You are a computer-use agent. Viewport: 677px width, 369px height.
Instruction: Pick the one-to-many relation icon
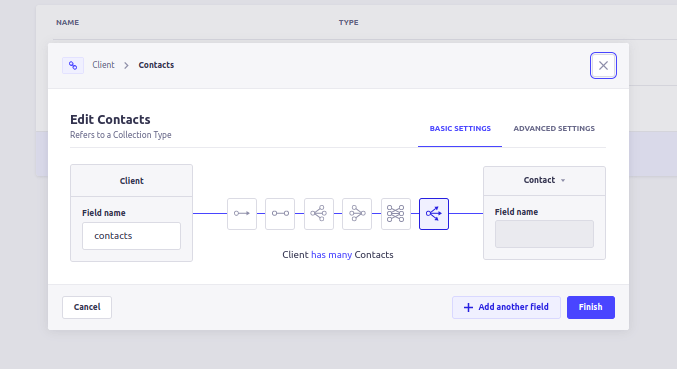coord(319,214)
